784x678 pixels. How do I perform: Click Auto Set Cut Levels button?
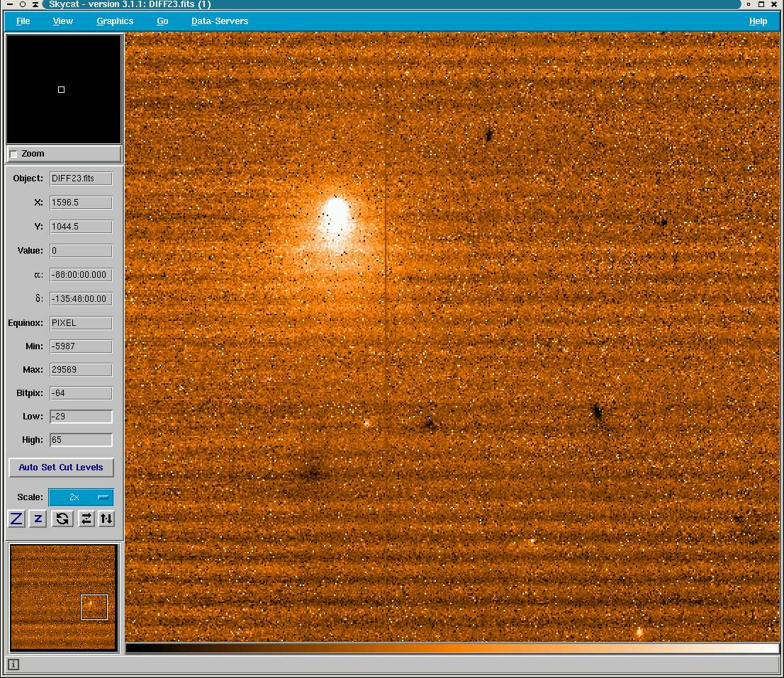click(61, 467)
